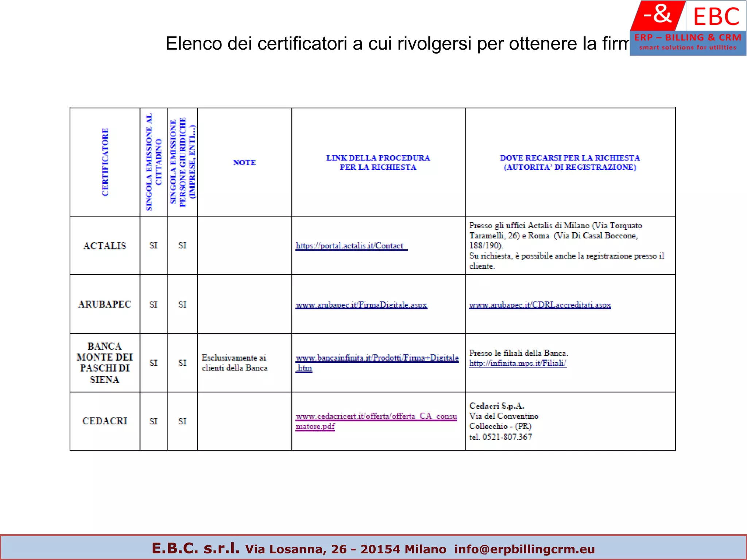Open the www.arubapec.it/CDRLaccreditati.aspx link
Screen dimensions: 747x560
click(x=540, y=305)
